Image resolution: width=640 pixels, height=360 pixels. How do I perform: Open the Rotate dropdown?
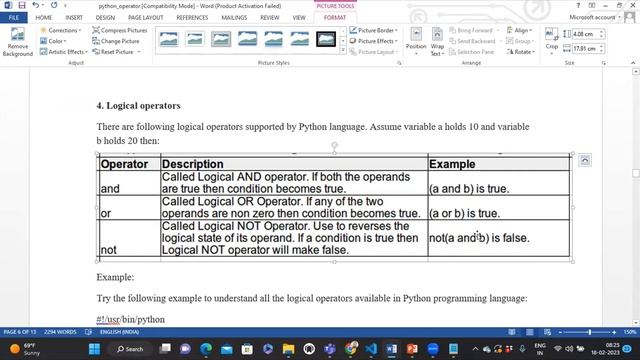(x=520, y=52)
